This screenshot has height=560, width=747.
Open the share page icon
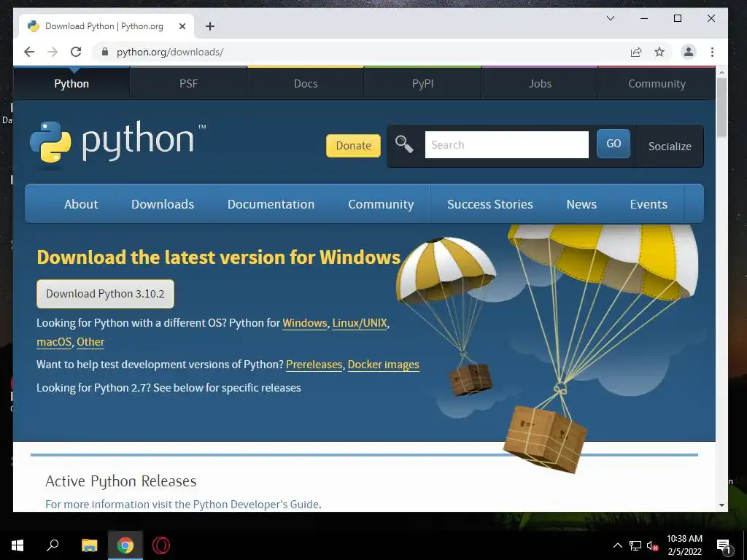pyautogui.click(x=636, y=52)
